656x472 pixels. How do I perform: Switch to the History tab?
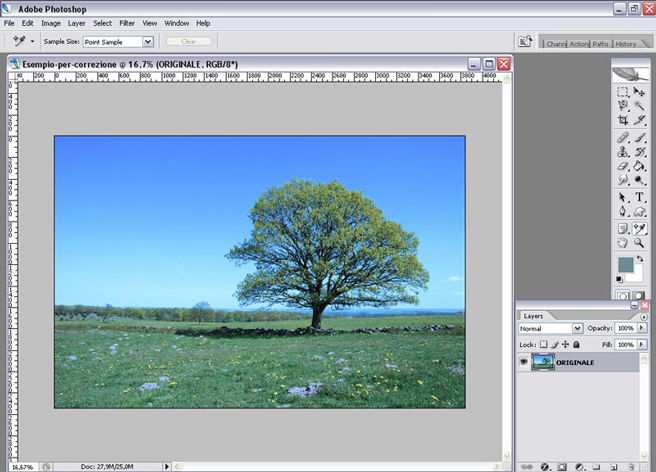click(626, 44)
